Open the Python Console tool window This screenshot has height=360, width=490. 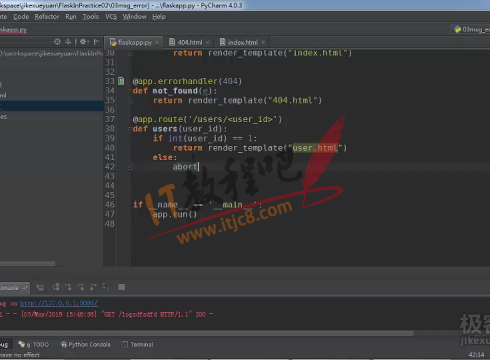(86, 344)
